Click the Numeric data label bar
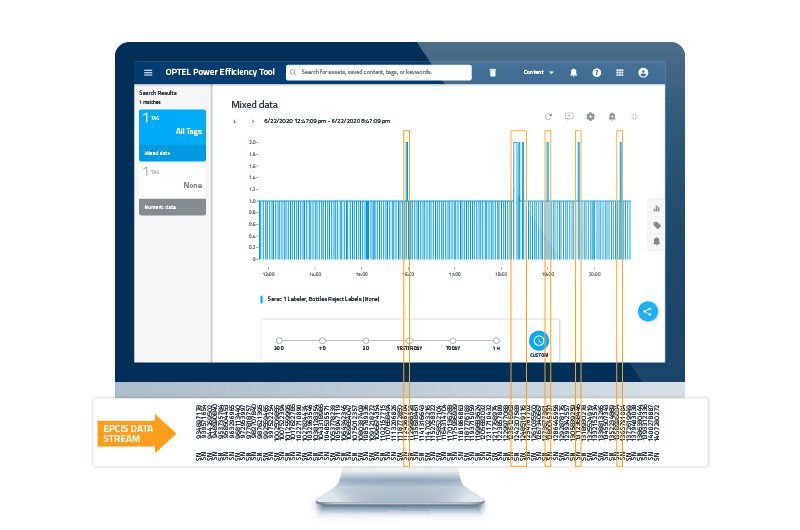 [172, 207]
